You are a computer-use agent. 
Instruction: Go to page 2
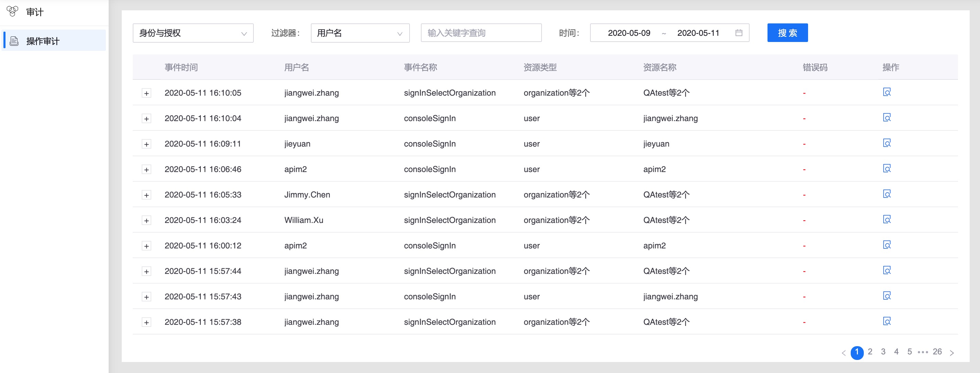pyautogui.click(x=870, y=352)
